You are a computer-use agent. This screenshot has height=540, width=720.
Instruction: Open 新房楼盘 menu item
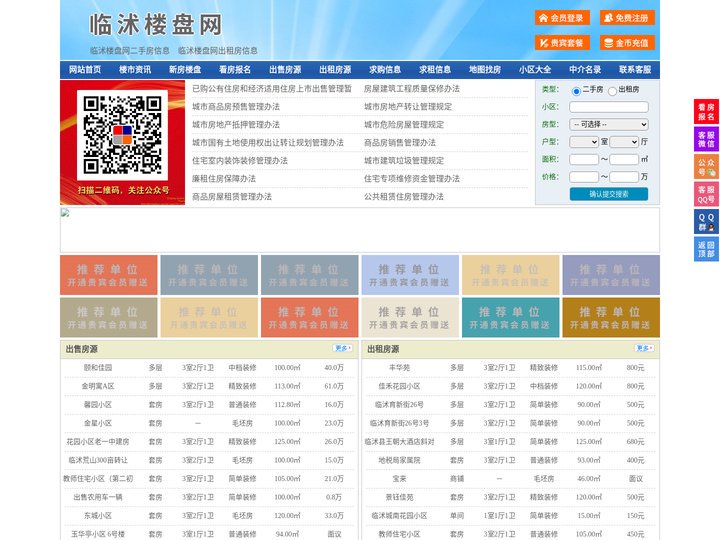click(185, 70)
